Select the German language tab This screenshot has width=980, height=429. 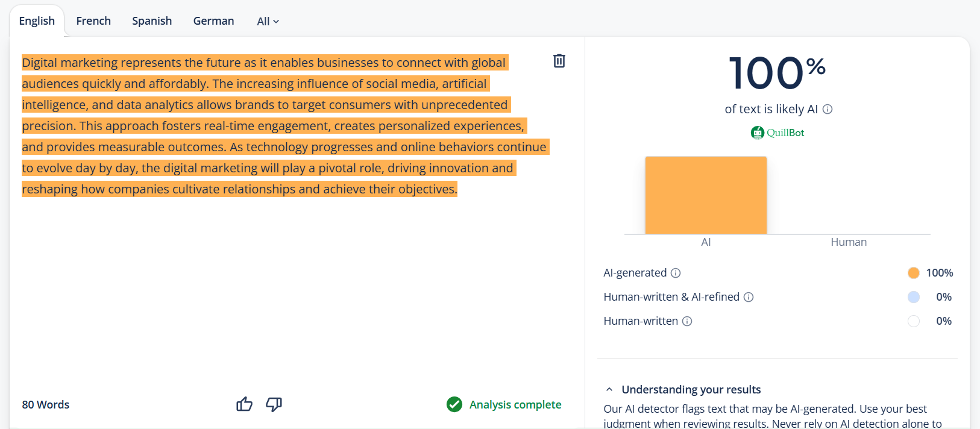pyautogui.click(x=213, y=21)
